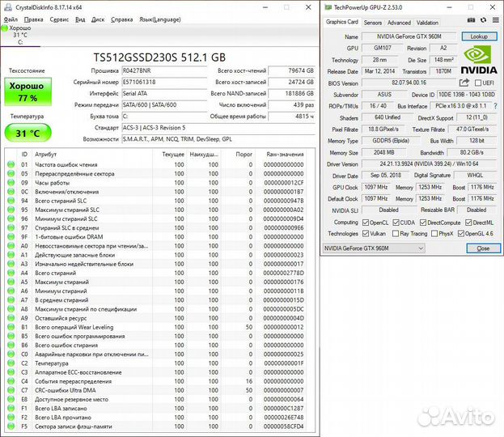Viewport: 504px width, 437px height.
Task: Open the Справка menu
Action: tap(122, 19)
